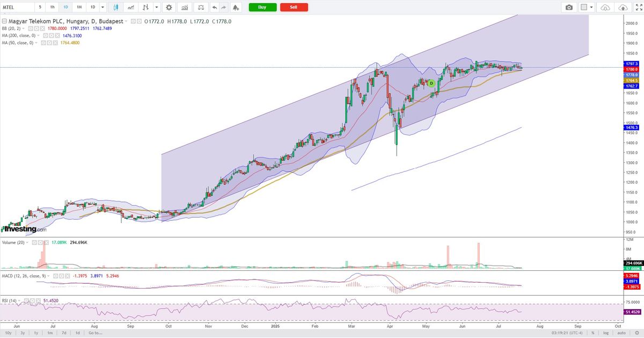Screen dimensions: 644x338
Task: Set range to 7d
Action: (x=64, y=333)
